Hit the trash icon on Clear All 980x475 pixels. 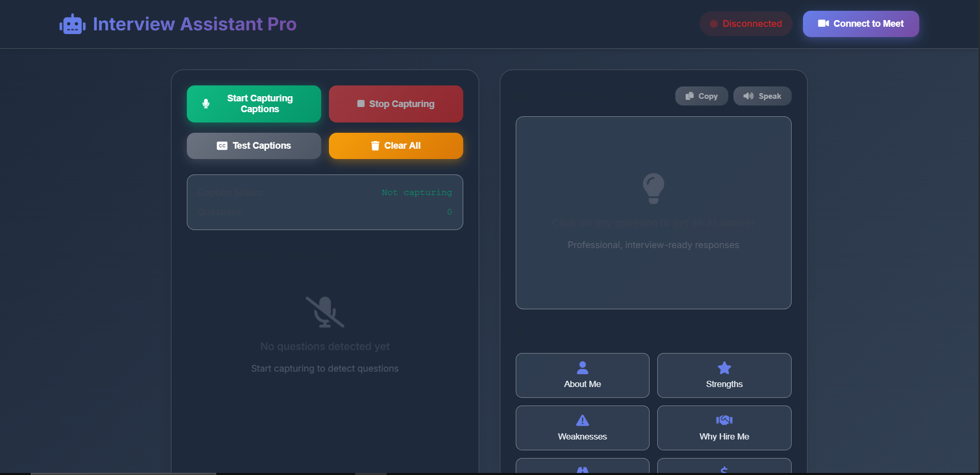[x=375, y=146]
